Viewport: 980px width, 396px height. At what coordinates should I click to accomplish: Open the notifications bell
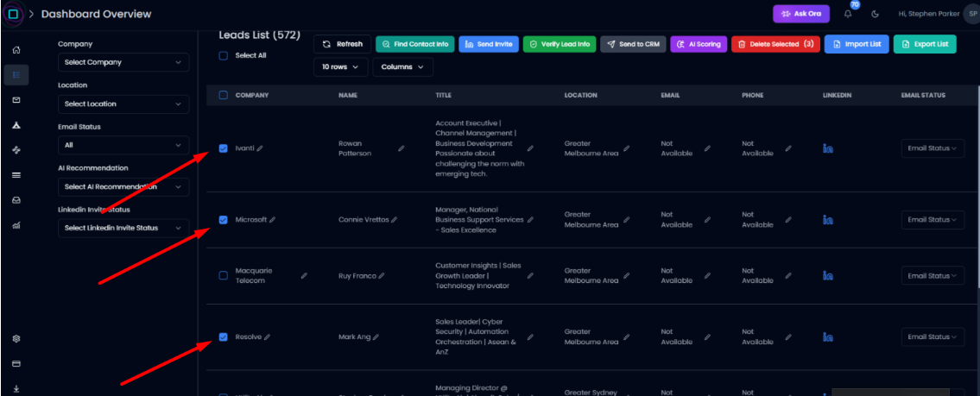coord(848,14)
